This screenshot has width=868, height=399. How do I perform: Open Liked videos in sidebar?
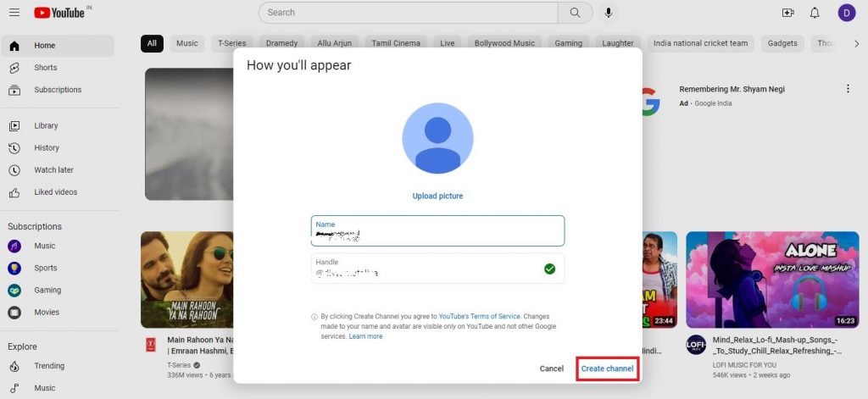tap(55, 192)
